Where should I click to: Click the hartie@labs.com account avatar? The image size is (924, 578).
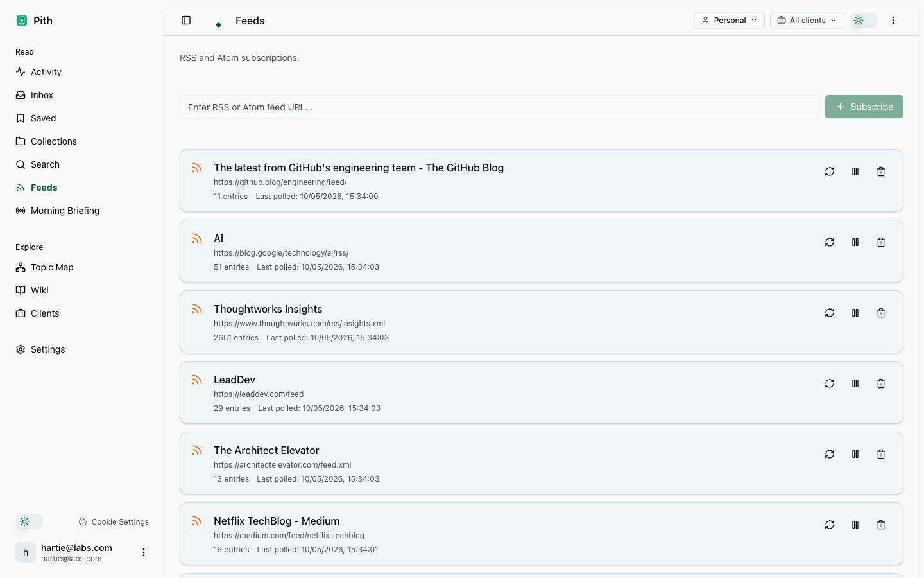click(x=26, y=552)
